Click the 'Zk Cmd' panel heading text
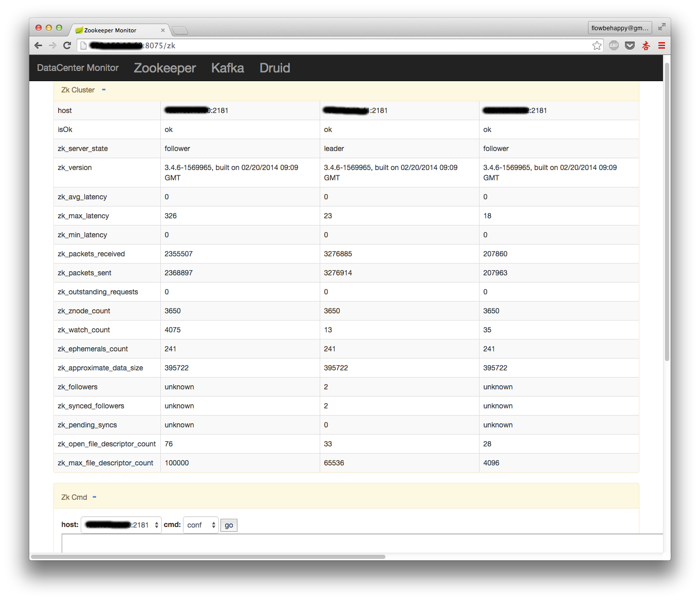 74,497
